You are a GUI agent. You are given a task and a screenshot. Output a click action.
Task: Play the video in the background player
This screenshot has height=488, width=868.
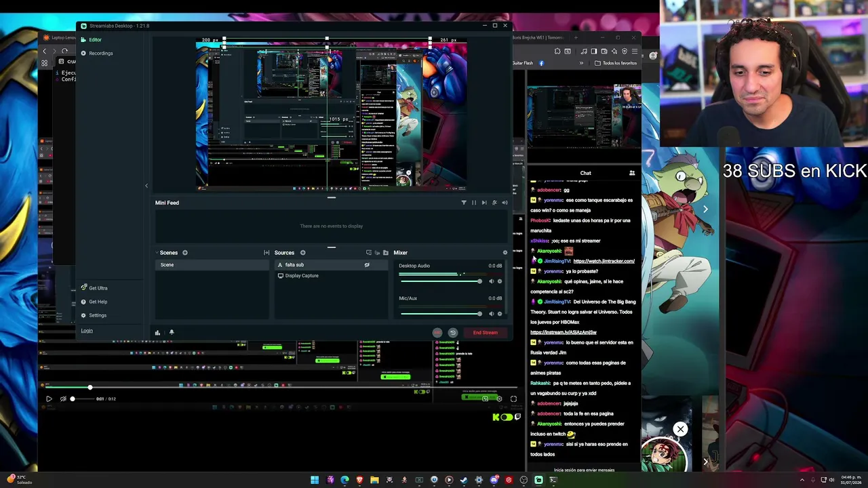coord(49,399)
